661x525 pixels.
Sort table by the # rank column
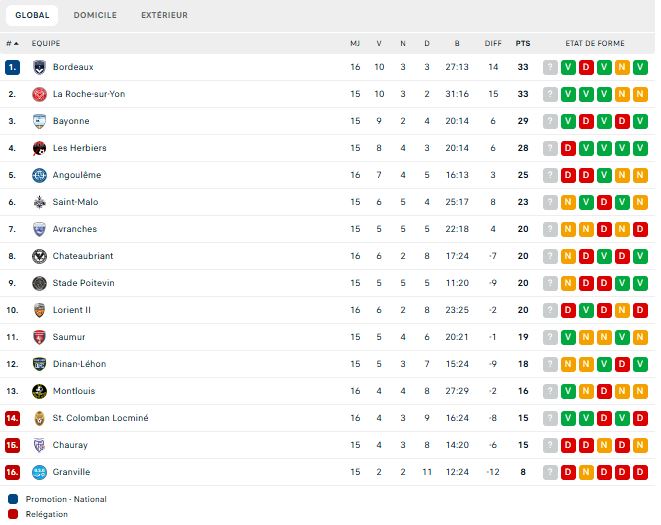(11, 43)
